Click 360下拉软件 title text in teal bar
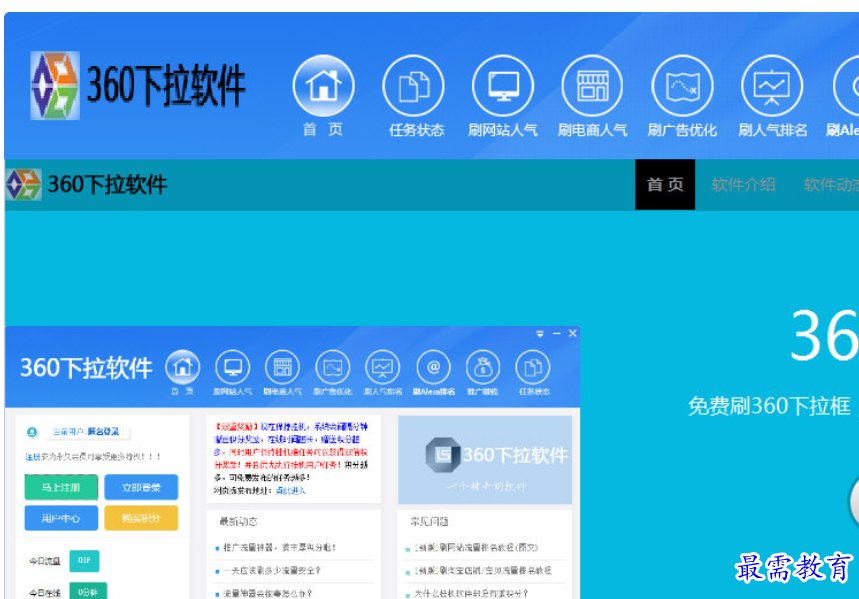The image size is (859, 599). [107, 185]
